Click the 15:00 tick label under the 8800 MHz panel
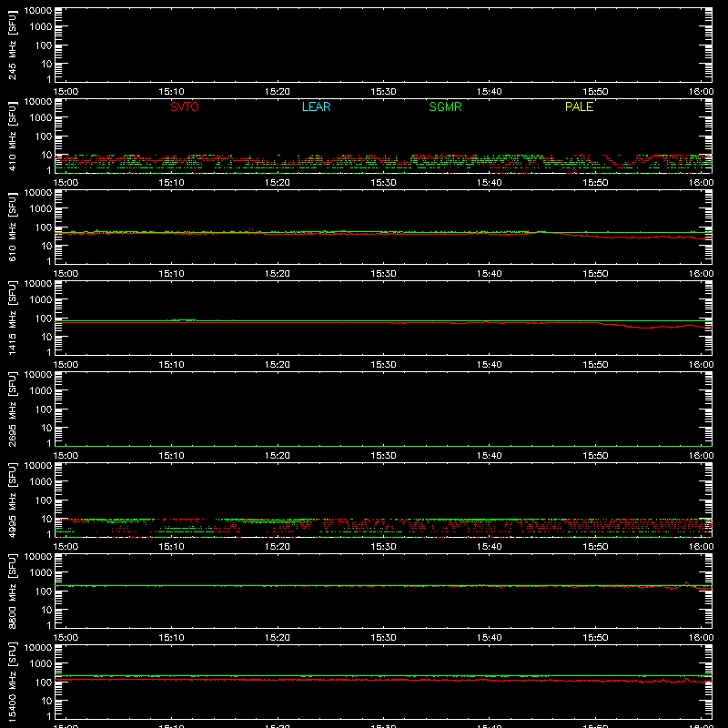 (66, 638)
